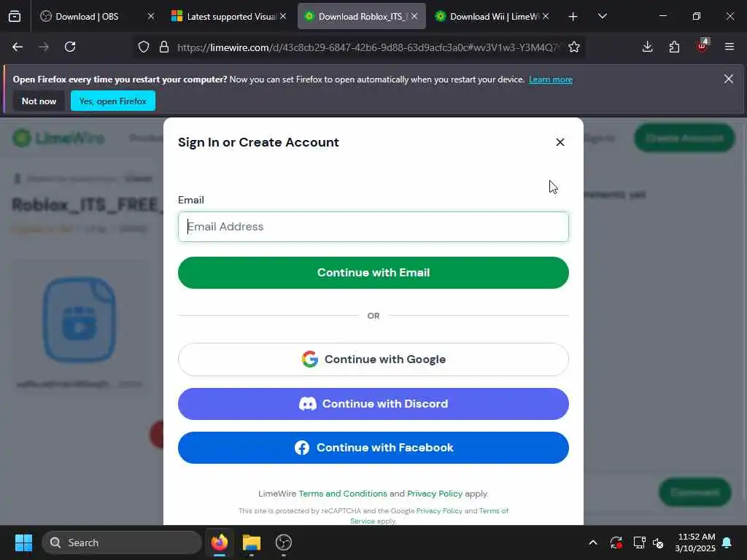Click the network display tray icon
The image size is (747, 560).
[639, 542]
